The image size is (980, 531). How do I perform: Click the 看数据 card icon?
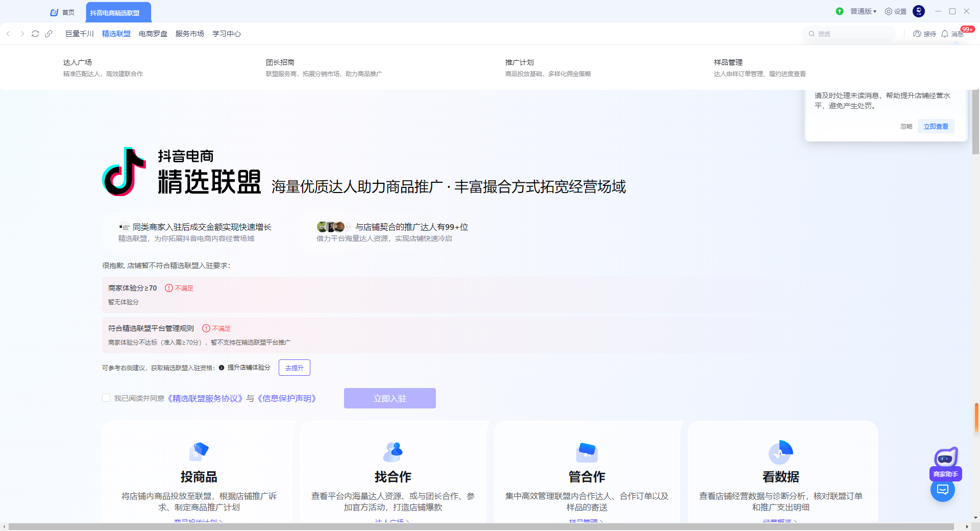781,451
